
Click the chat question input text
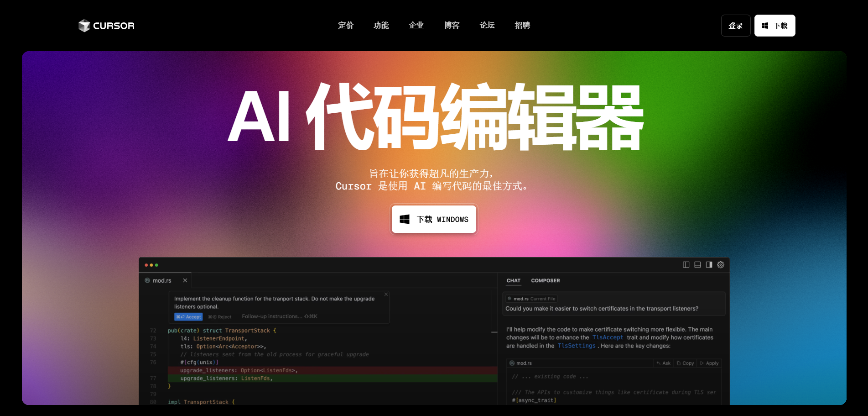[x=602, y=309]
